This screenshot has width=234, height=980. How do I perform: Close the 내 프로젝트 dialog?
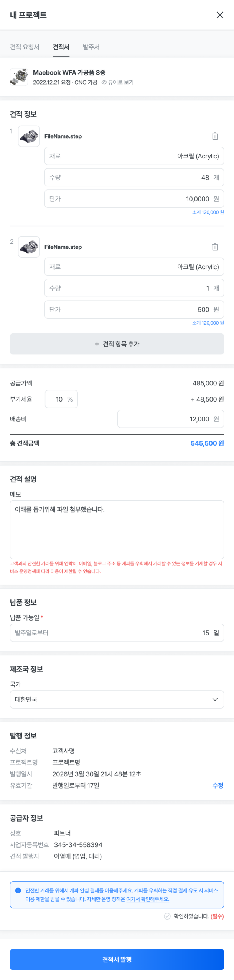[x=221, y=15]
